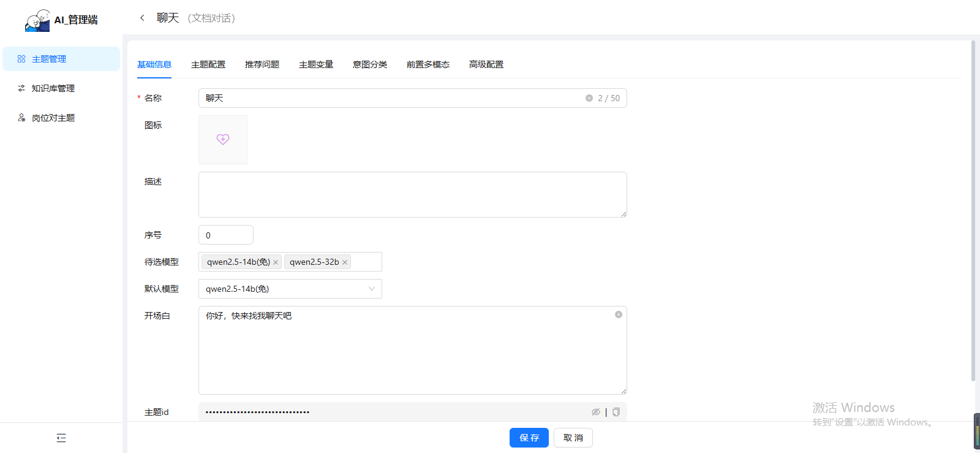Viewport: 980px width, 453px height.
Task: Clear the 名称 field with its clear icon
Action: 589,98
